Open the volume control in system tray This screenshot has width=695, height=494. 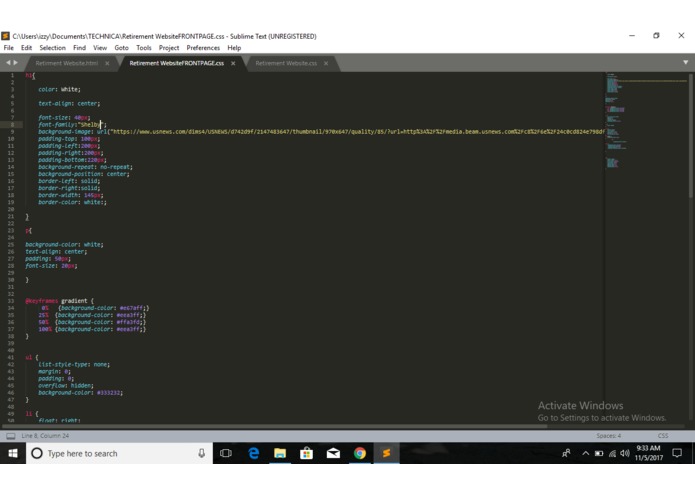625,453
